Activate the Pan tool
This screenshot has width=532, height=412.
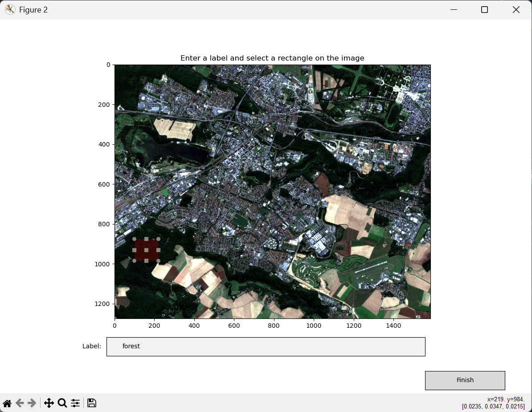(x=49, y=403)
